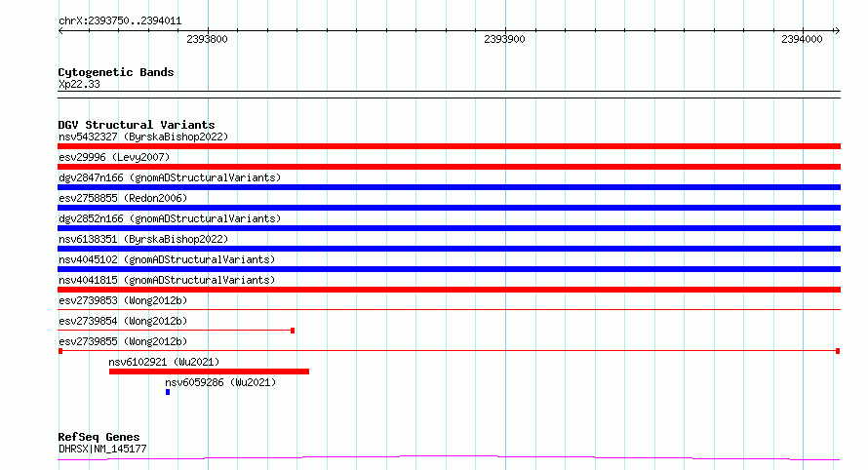Screen dimensions: 868x470
Task: Open nsv6138351 (ByrskaBishop2022) label
Action: [143, 239]
